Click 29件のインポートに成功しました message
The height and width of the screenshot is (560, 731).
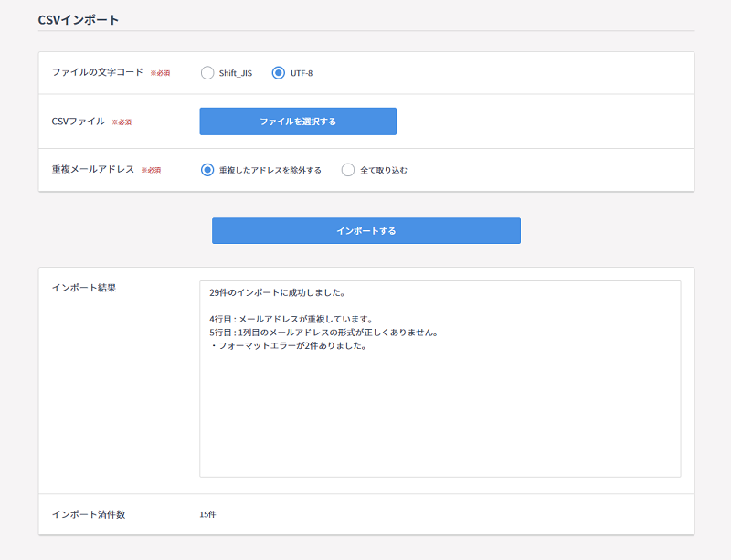(x=278, y=293)
